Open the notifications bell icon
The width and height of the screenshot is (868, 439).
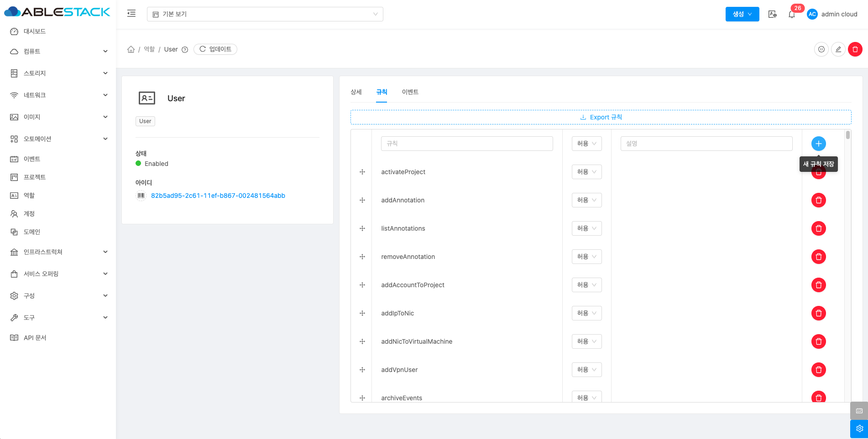click(792, 15)
